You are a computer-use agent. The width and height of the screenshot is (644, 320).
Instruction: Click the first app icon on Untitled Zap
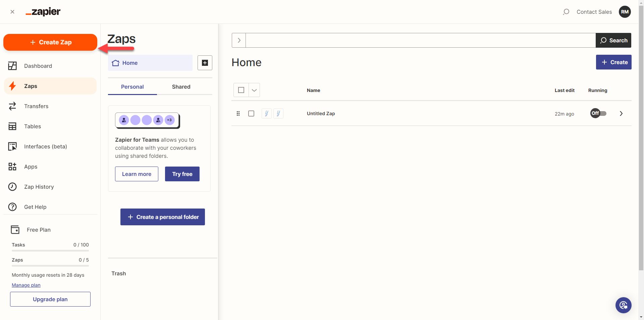(267, 113)
